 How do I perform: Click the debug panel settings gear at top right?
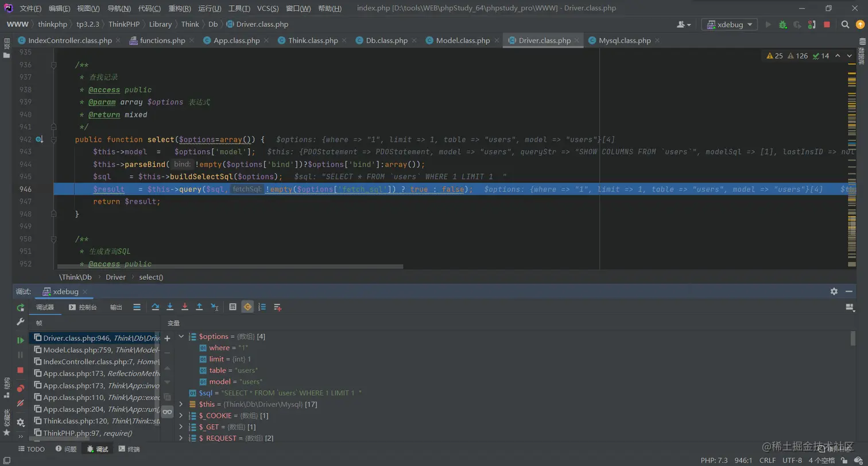tap(834, 291)
